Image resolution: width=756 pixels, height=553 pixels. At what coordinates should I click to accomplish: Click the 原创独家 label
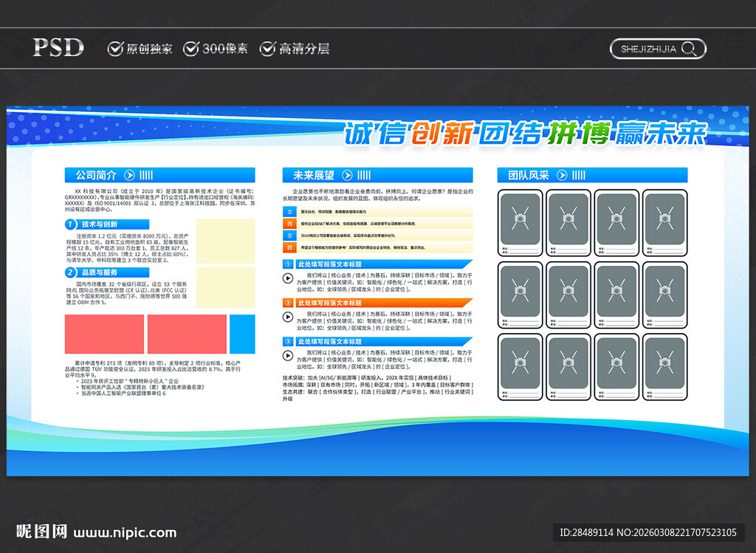click(149, 49)
